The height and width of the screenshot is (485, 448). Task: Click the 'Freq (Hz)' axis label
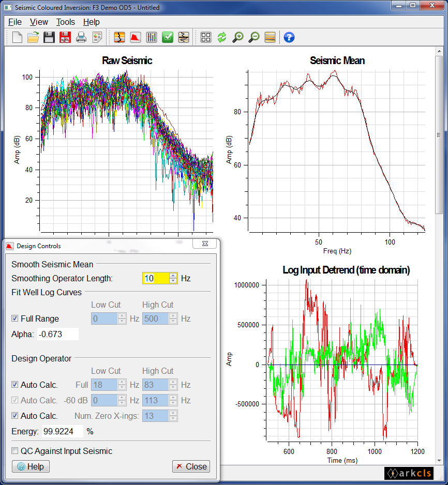(337, 251)
